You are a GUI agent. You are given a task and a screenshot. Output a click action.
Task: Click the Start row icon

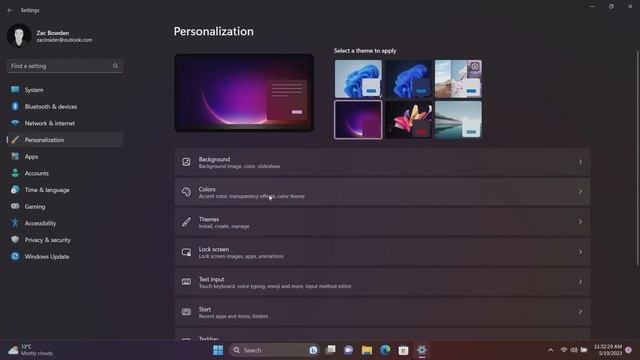point(186,312)
